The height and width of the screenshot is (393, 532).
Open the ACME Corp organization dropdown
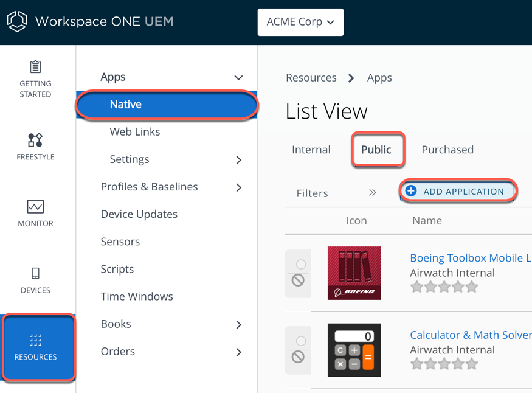(x=300, y=23)
